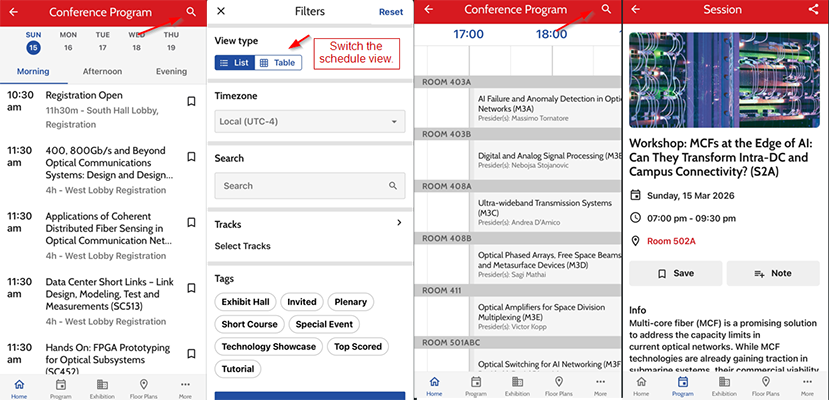
Task: Open More in table view bottom bar
Action: [x=600, y=386]
